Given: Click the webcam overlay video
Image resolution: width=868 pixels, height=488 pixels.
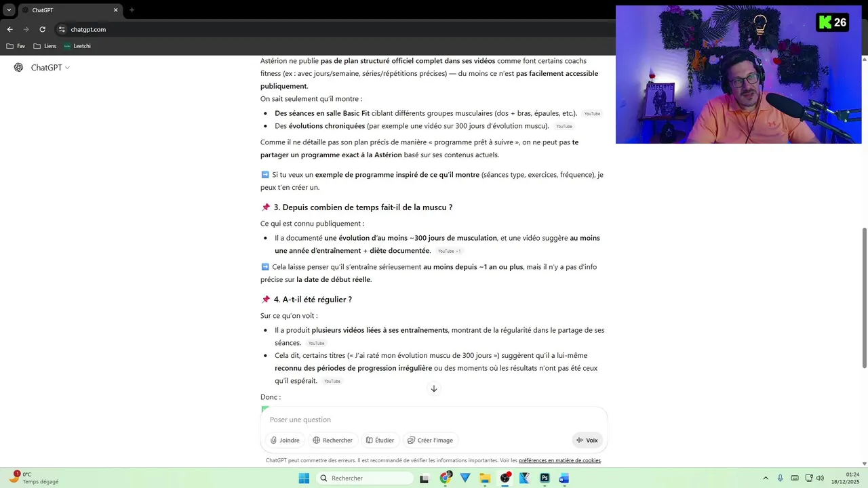Looking at the screenshot, I should point(738,75).
